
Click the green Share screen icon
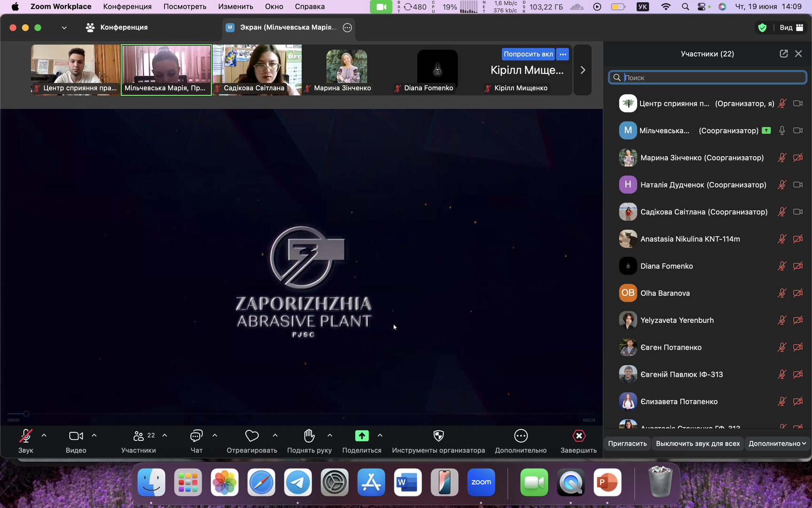coord(361,437)
